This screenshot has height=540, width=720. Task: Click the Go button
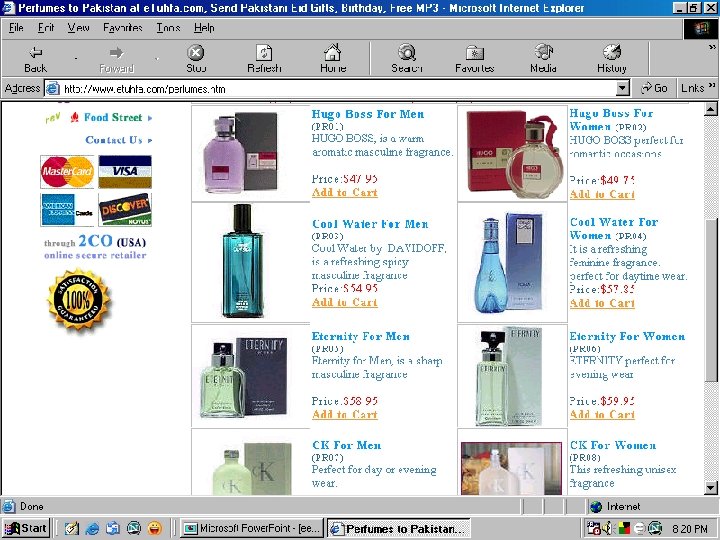pyautogui.click(x=654, y=88)
